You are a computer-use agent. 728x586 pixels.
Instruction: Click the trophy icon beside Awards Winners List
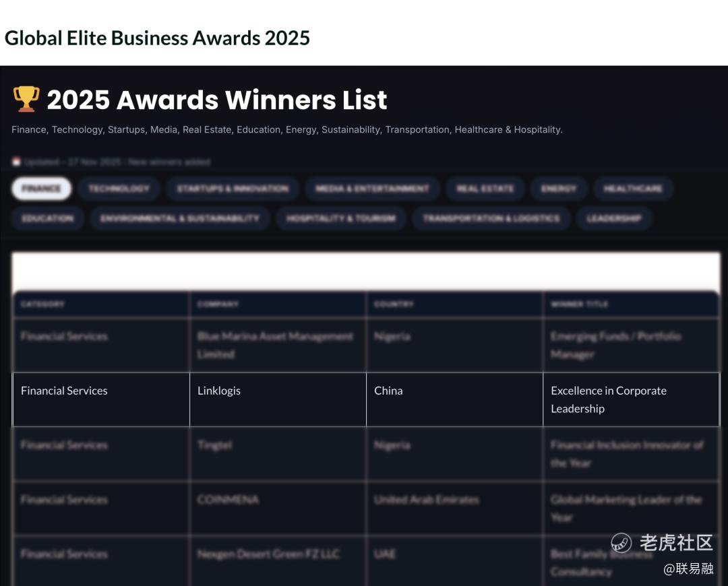click(26, 99)
